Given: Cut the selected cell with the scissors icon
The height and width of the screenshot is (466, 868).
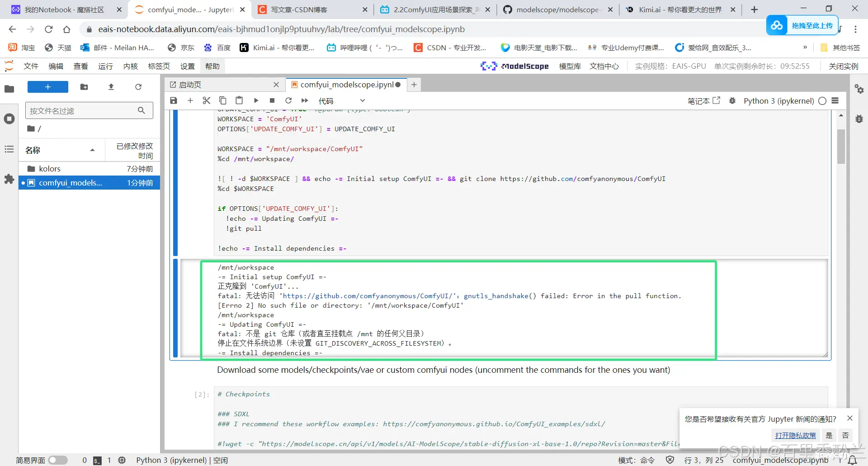Looking at the screenshot, I should (206, 100).
